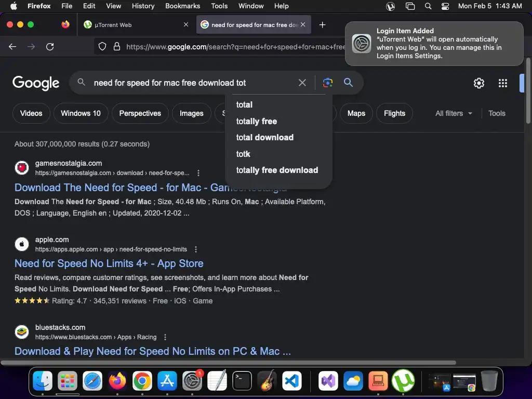Image resolution: width=532 pixels, height=399 pixels.
Task: Filter results by Maps
Action: (x=356, y=113)
